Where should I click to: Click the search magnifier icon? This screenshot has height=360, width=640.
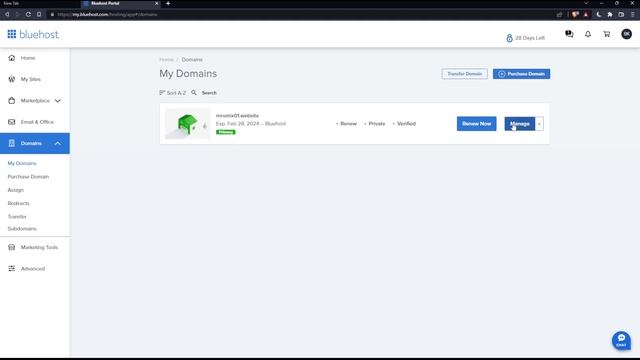point(194,93)
